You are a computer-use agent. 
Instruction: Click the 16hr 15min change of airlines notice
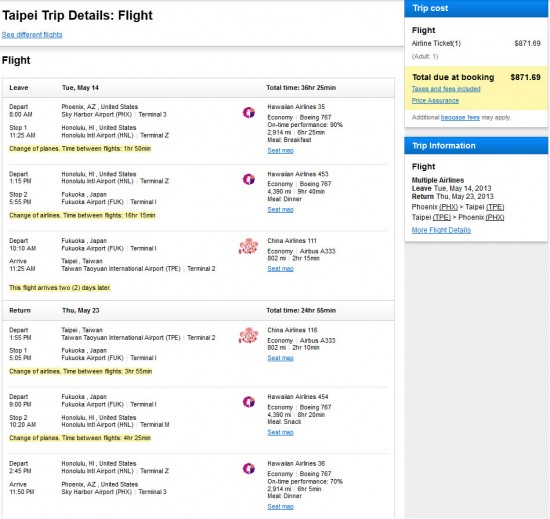[82, 215]
